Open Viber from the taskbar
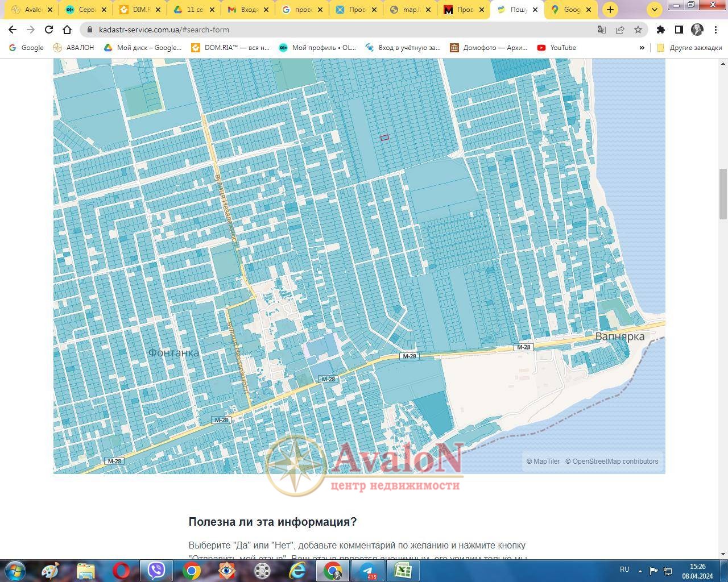Image resolution: width=728 pixels, height=582 pixels. [x=156, y=570]
